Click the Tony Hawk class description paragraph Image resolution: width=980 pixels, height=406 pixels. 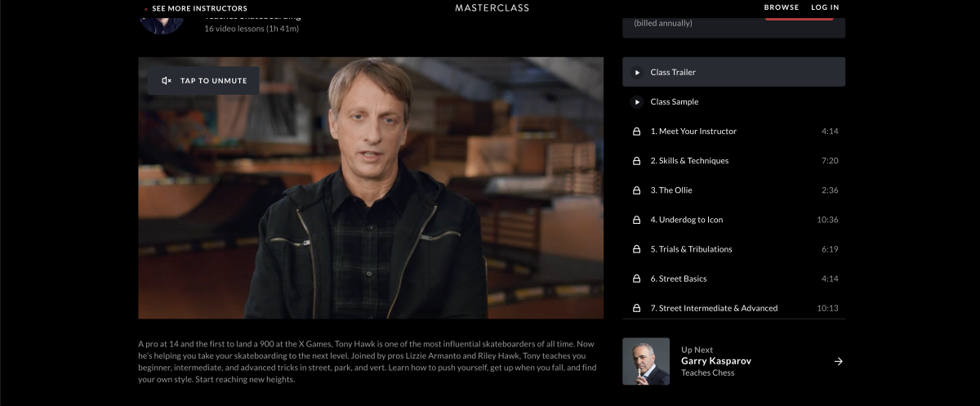(367, 362)
